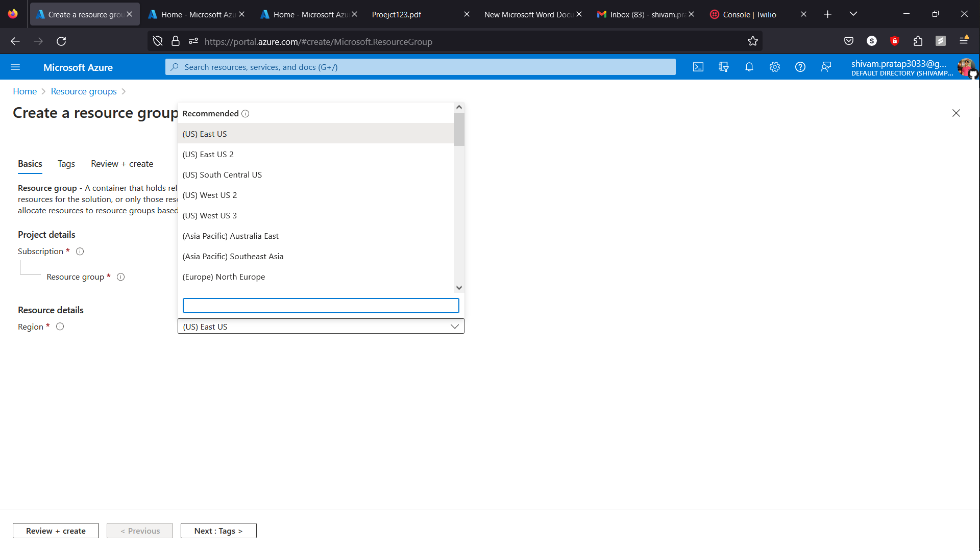Open the Azure portal hamburger menu
This screenshot has width=980, height=551.
tap(16, 67)
